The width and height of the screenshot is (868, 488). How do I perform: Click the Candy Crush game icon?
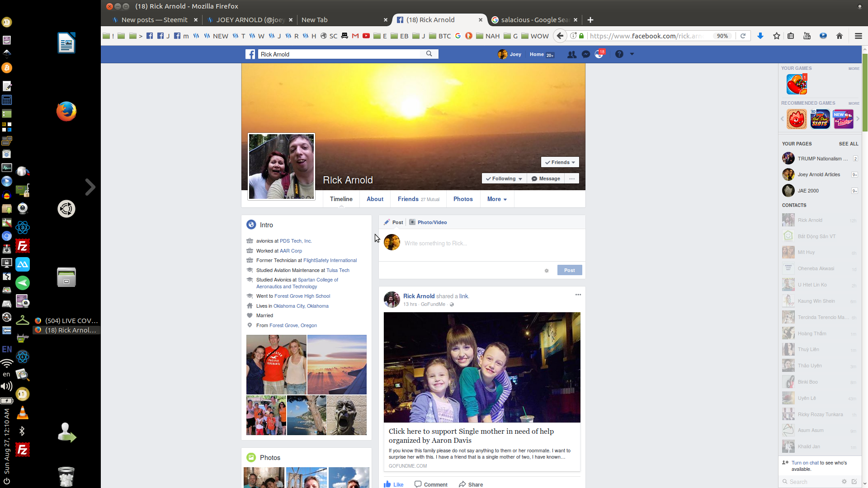pyautogui.click(x=797, y=84)
